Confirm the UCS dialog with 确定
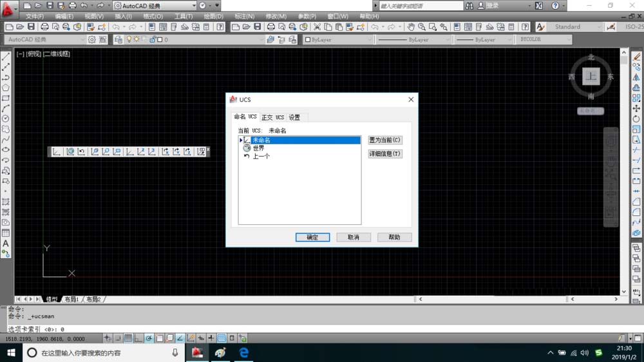The image size is (644, 362). (x=312, y=237)
